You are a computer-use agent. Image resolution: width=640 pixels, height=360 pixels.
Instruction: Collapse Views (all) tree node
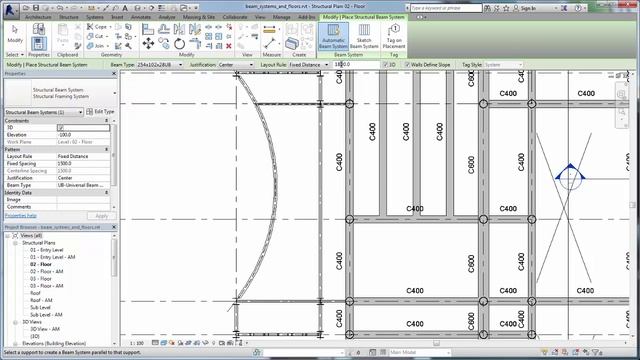coord(8,236)
